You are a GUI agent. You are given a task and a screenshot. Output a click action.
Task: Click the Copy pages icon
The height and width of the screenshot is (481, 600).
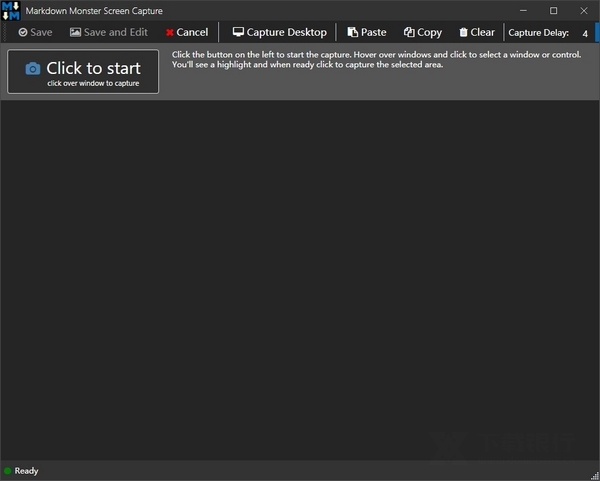tap(409, 33)
